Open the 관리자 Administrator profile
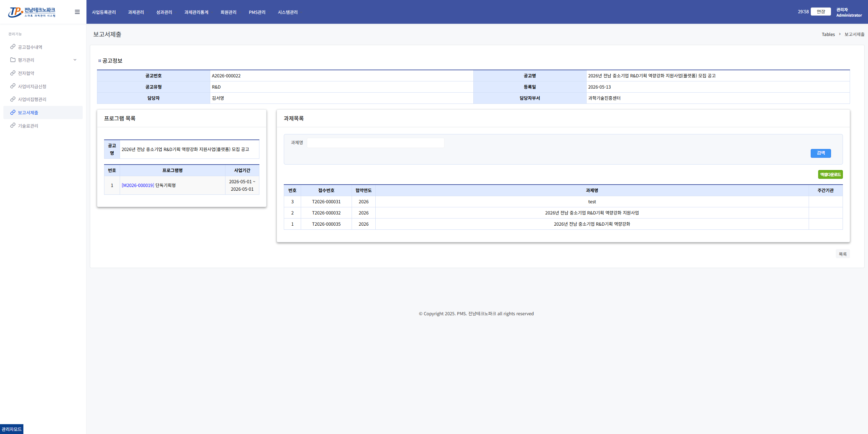 pyautogui.click(x=849, y=12)
